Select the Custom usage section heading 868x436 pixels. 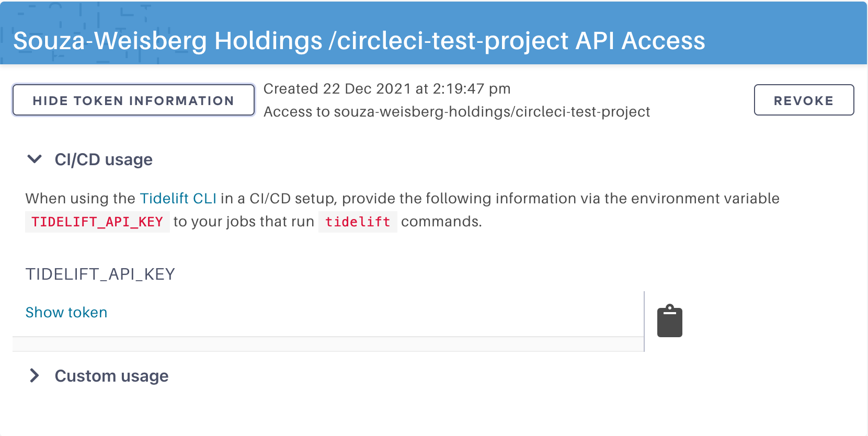111,376
